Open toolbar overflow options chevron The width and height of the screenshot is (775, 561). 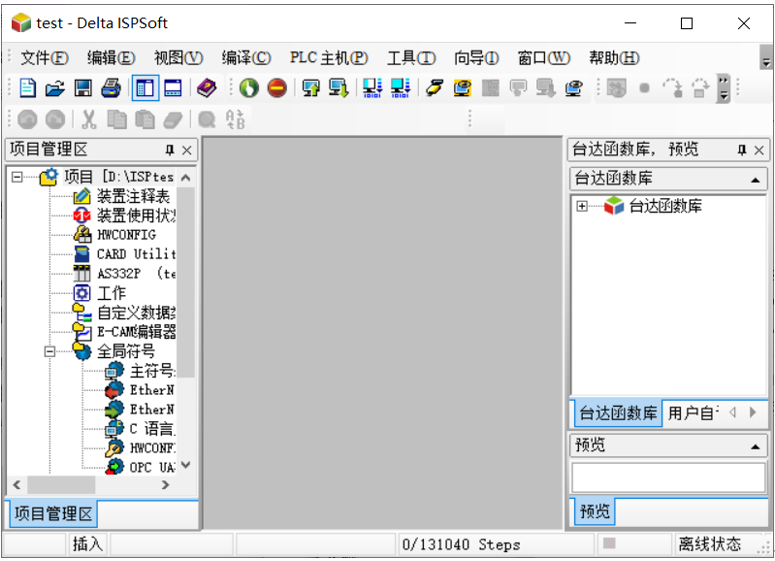[724, 88]
